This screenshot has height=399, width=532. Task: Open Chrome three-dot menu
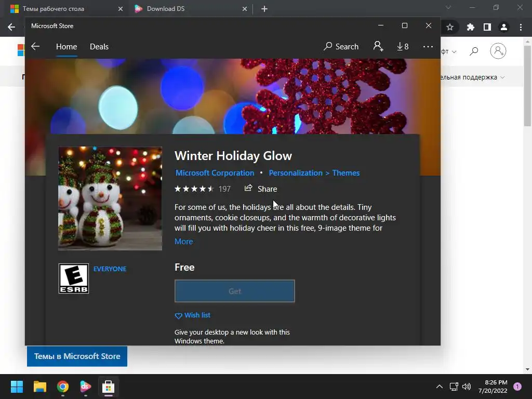coord(521,27)
